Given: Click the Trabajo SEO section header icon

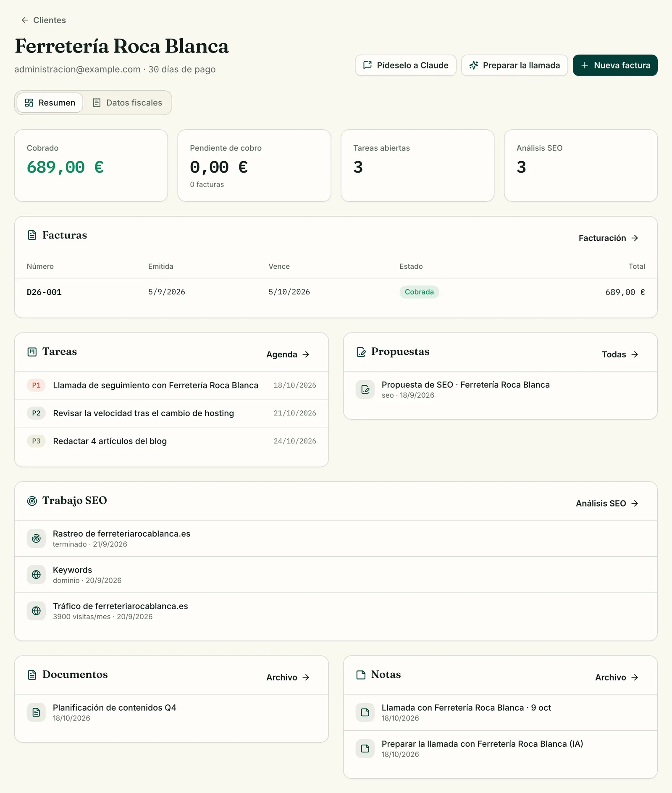Looking at the screenshot, I should pyautogui.click(x=32, y=501).
